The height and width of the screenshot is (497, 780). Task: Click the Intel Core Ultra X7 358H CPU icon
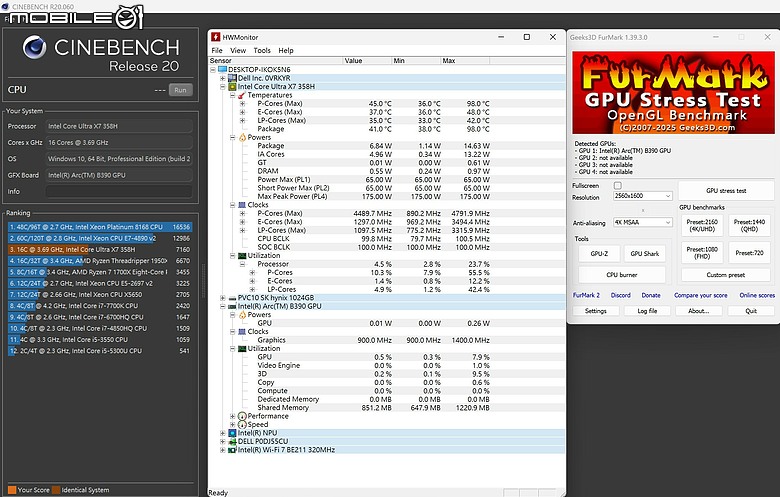(x=232, y=87)
